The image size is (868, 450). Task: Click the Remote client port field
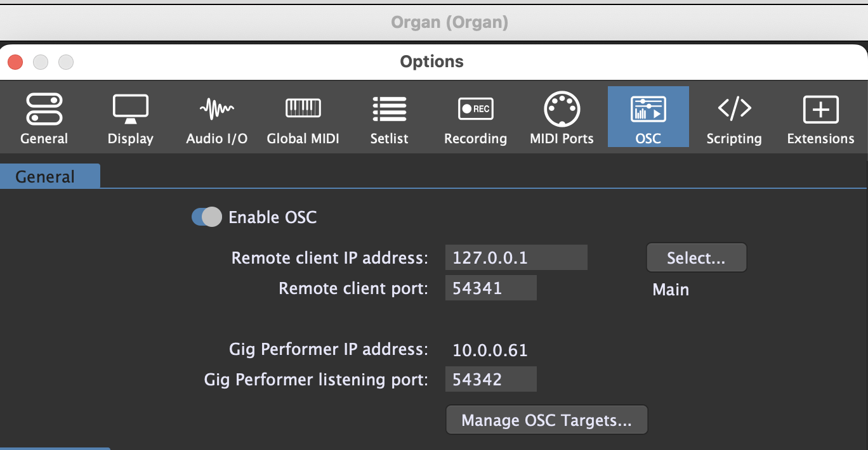coord(490,288)
